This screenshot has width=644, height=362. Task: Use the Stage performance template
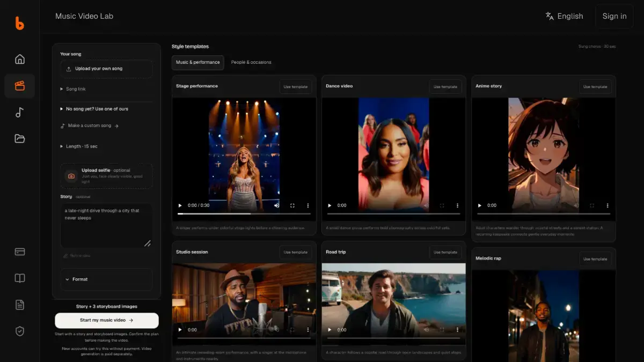[296, 87]
